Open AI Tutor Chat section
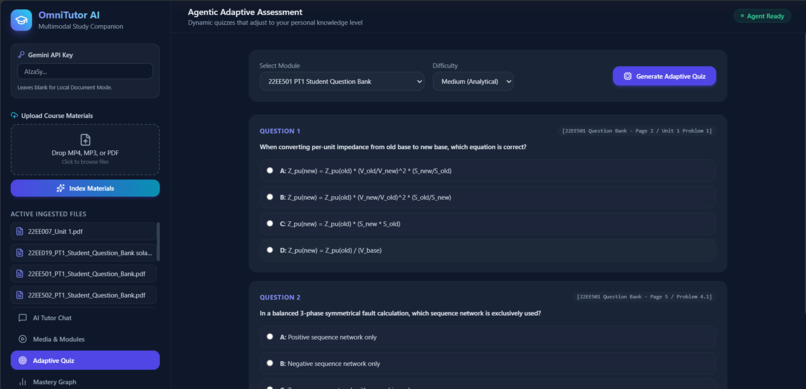806x389 pixels. [85, 318]
